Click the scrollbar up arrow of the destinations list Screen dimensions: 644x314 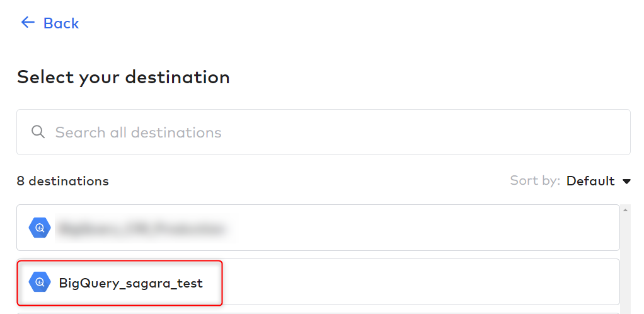[625, 210]
